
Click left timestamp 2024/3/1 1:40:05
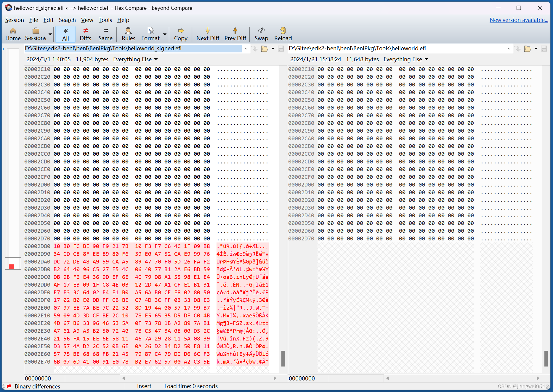(x=49, y=59)
